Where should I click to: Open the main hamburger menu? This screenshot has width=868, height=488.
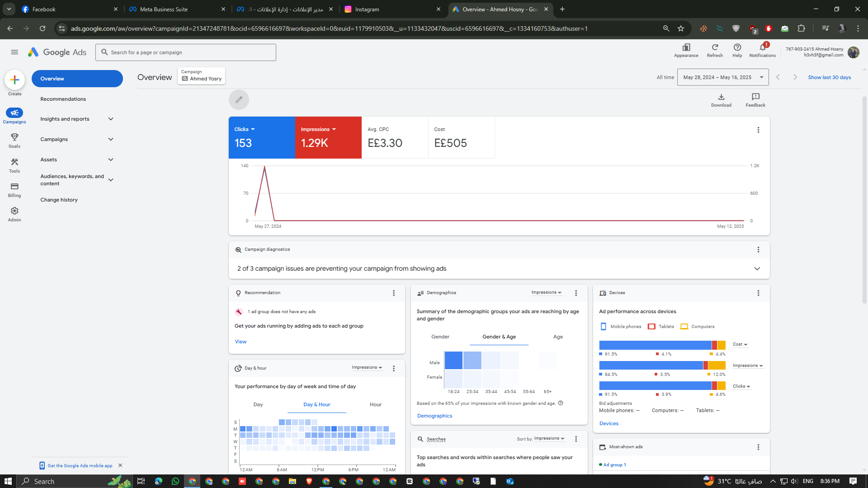14,52
